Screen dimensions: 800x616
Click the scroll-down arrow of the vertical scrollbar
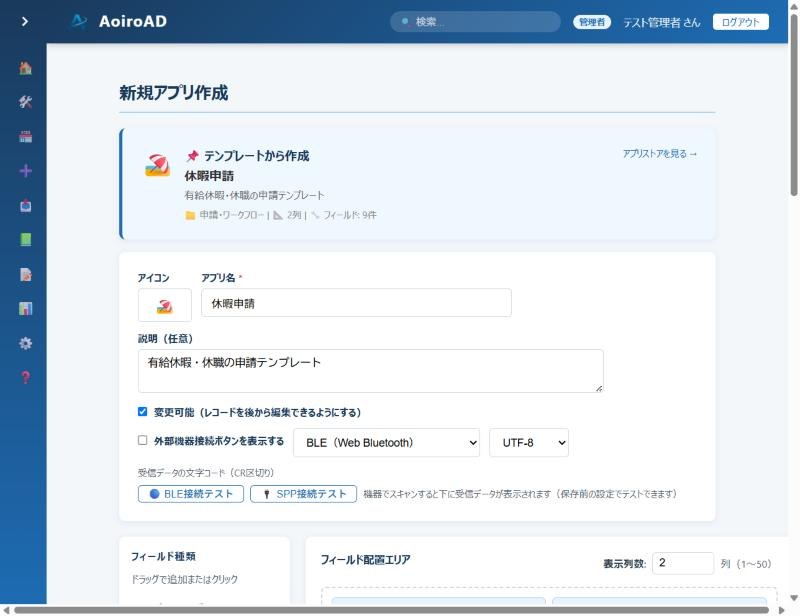coord(794,598)
